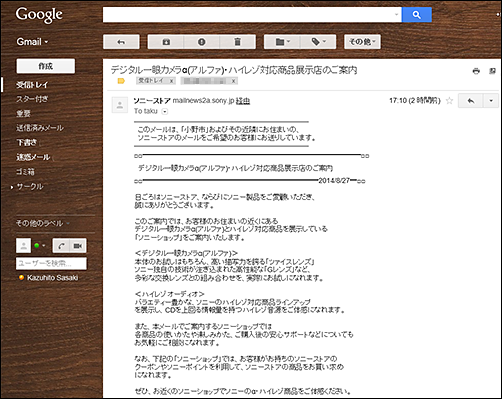Click the ユーザーを検索 people search field
The image size is (502, 399).
(51, 263)
